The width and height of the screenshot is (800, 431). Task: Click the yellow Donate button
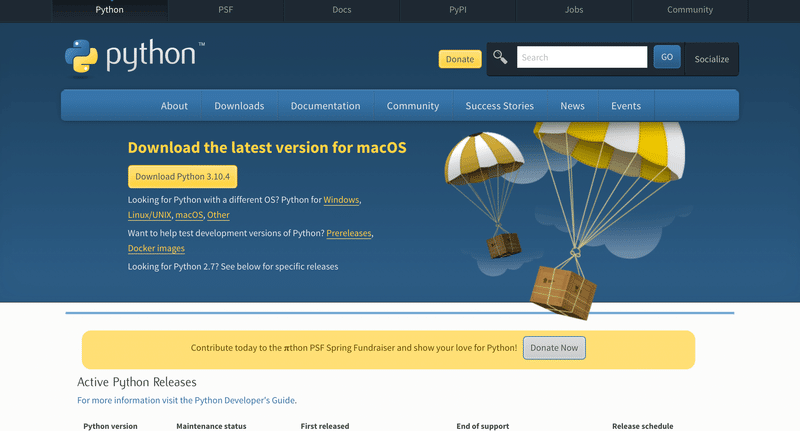coord(460,59)
